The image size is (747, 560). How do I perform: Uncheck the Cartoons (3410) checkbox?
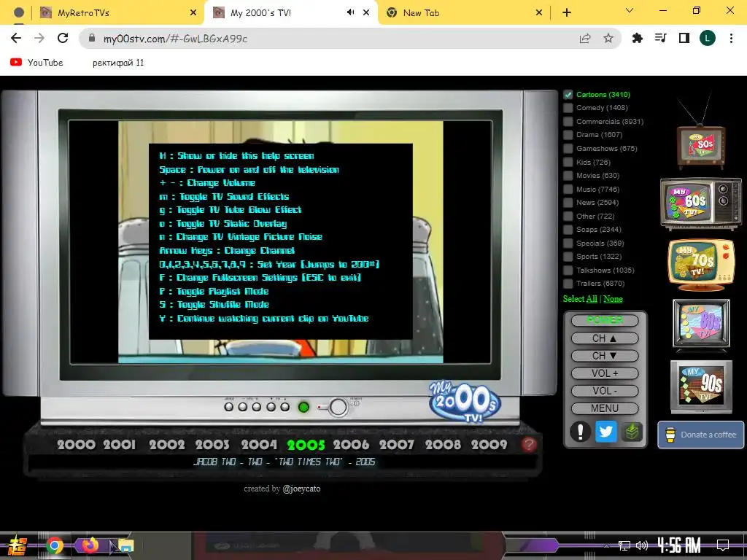(x=568, y=95)
